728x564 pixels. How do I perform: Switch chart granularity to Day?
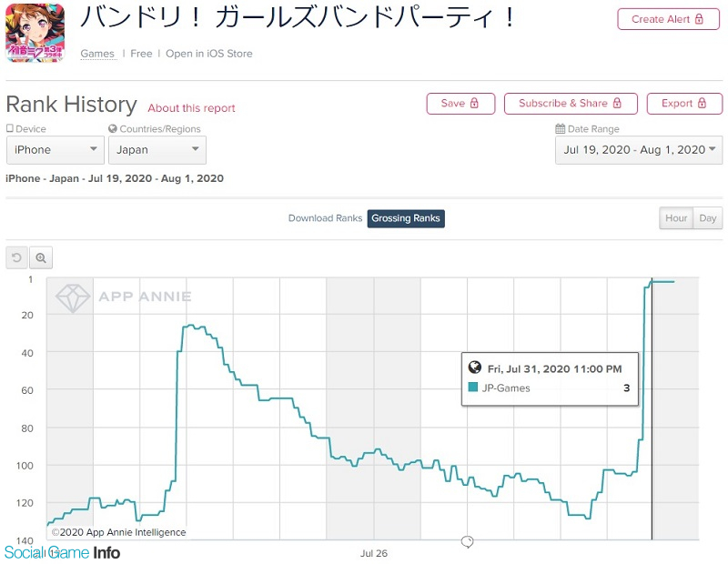coord(707,218)
